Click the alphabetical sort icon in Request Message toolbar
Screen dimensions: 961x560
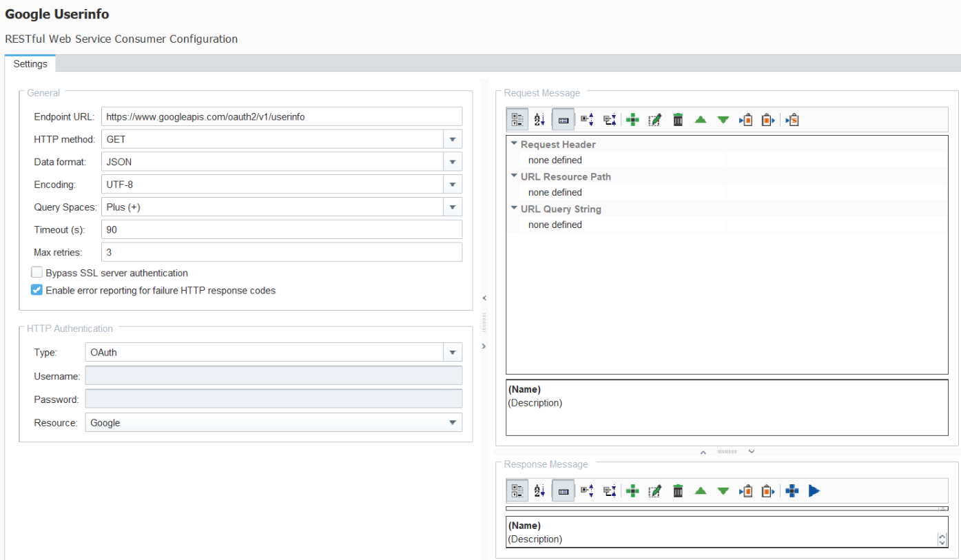tap(540, 120)
